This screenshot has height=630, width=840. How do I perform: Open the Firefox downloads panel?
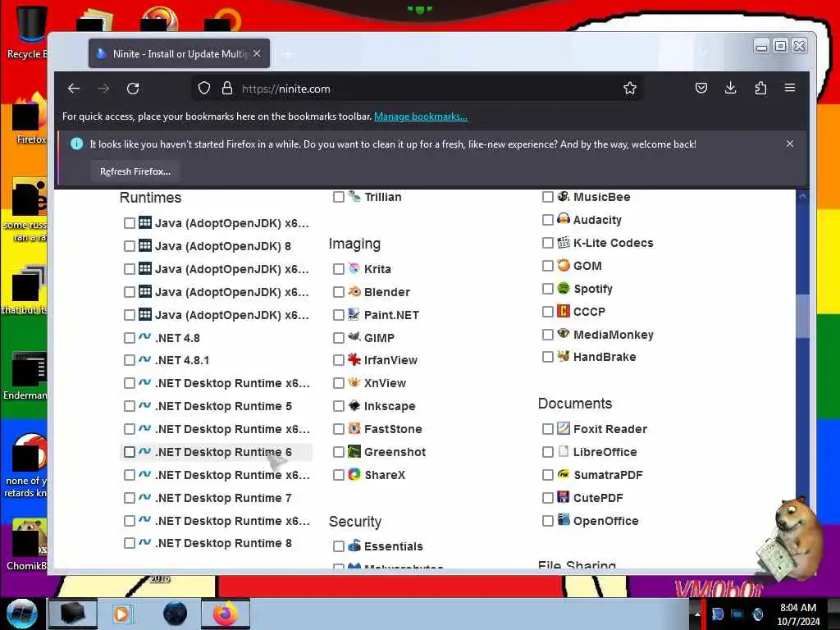point(730,89)
